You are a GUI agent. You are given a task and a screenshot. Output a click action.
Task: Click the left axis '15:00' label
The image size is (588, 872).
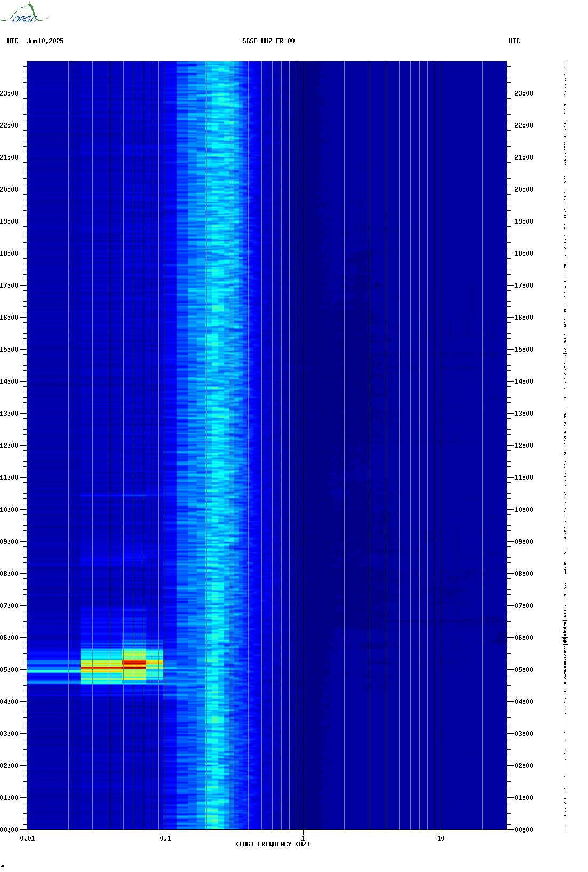click(9, 350)
